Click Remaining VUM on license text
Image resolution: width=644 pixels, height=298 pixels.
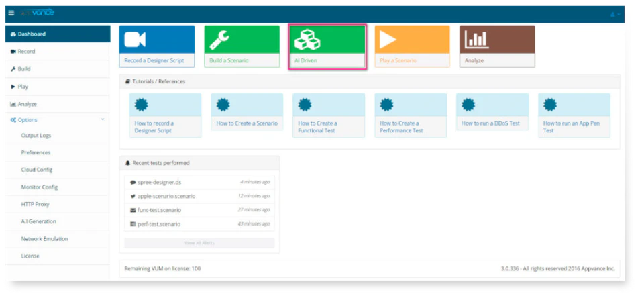pyautogui.click(x=162, y=269)
